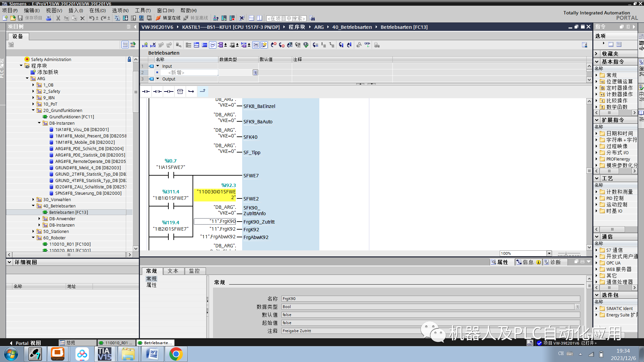The width and height of the screenshot is (644, 362).
Task: Open Word from Windows taskbar
Action: point(152,354)
